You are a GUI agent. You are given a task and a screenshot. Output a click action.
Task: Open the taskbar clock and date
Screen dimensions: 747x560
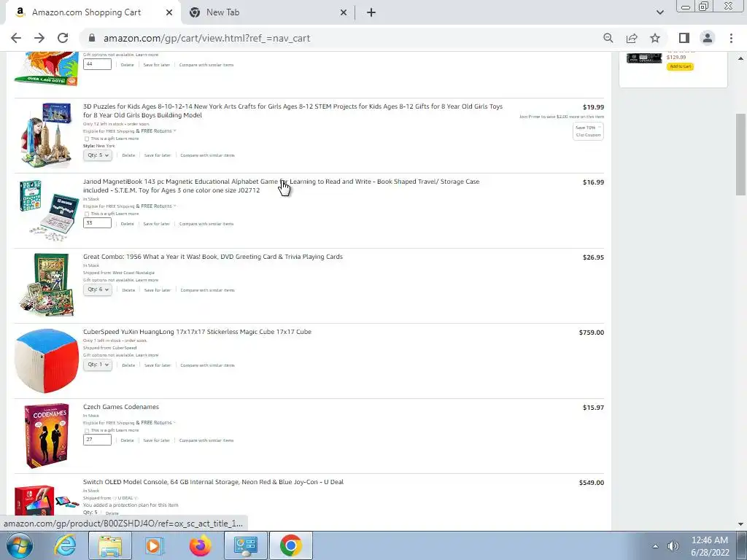[710, 546]
